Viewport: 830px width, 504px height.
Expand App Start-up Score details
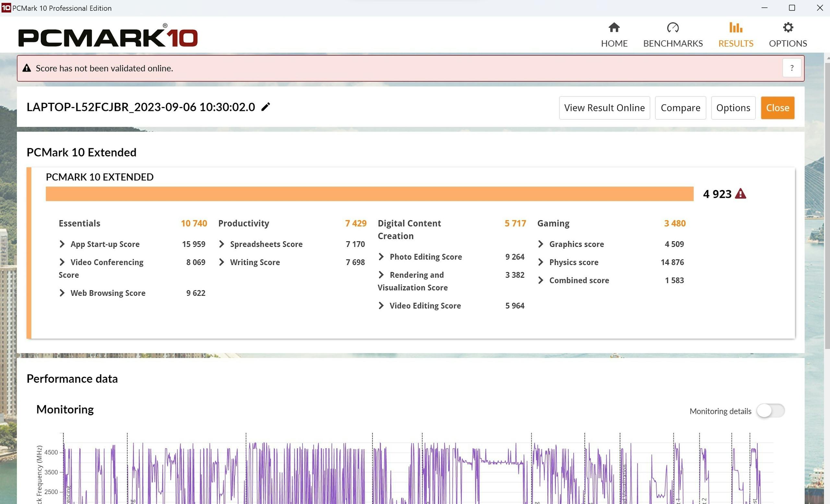click(62, 244)
